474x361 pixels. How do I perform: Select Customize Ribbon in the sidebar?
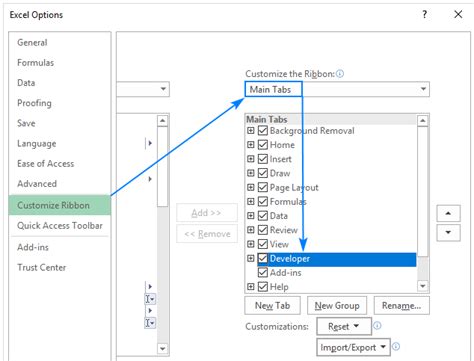(x=60, y=205)
